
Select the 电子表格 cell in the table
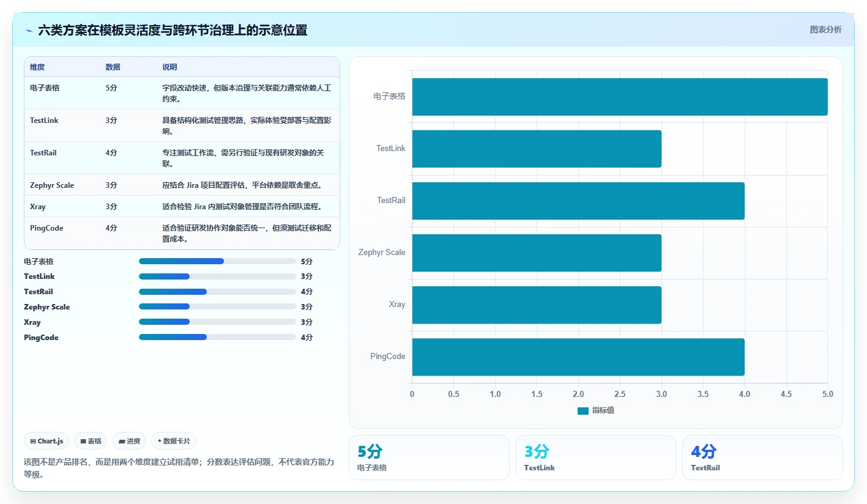pos(45,88)
